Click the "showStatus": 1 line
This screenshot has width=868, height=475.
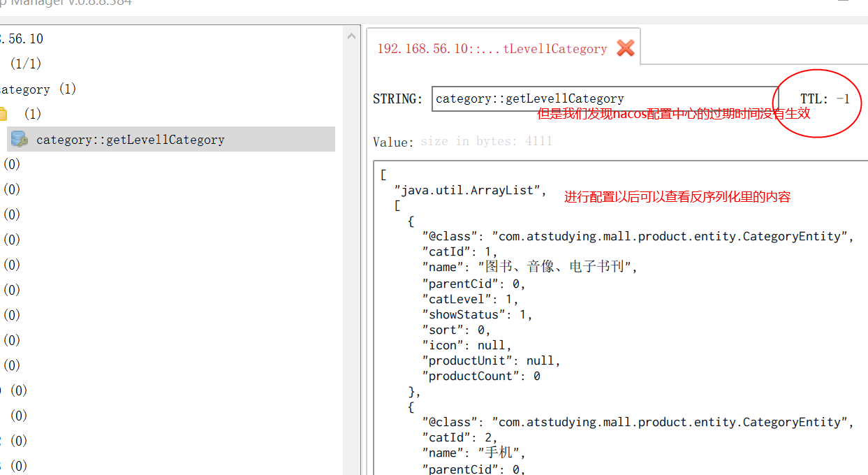477,314
